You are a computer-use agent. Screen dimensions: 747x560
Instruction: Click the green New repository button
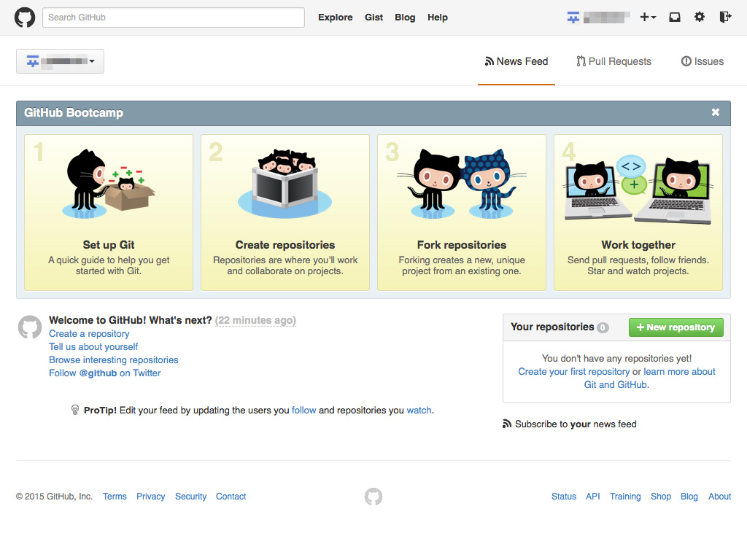676,327
